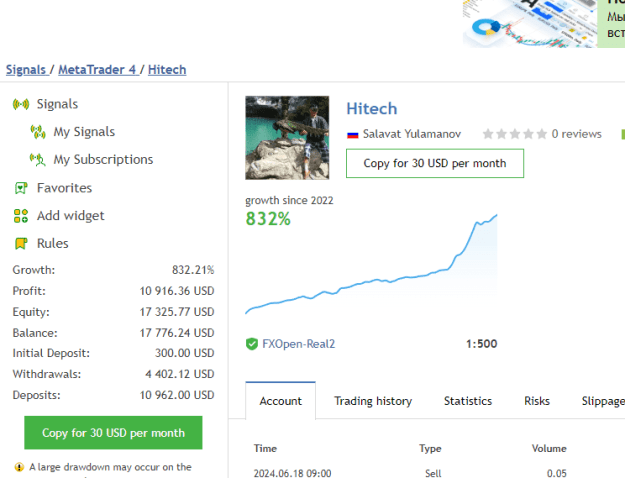Open Rules in sidebar
Image resolution: width=625 pixels, height=478 pixels.
click(x=53, y=243)
